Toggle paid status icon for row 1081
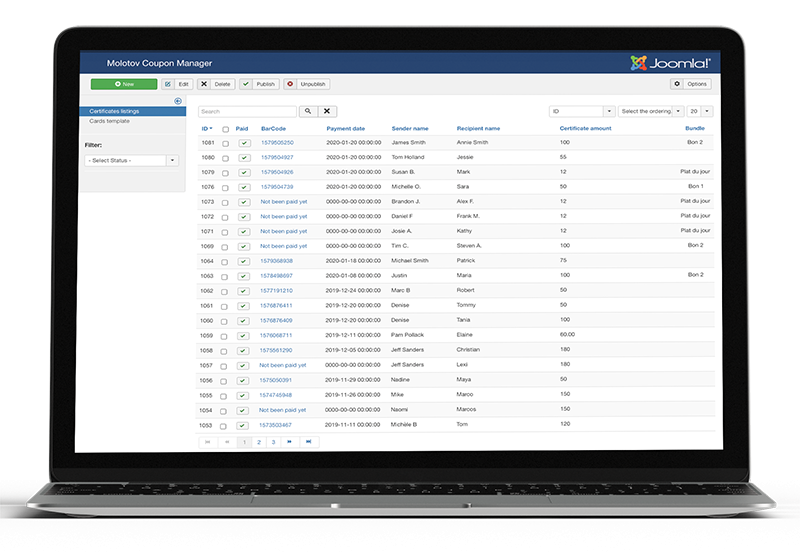Screen dimensions: 800x553 click(x=243, y=143)
